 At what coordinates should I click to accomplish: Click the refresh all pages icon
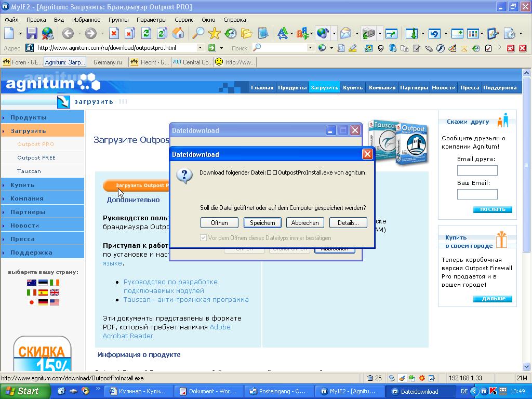click(x=162, y=33)
